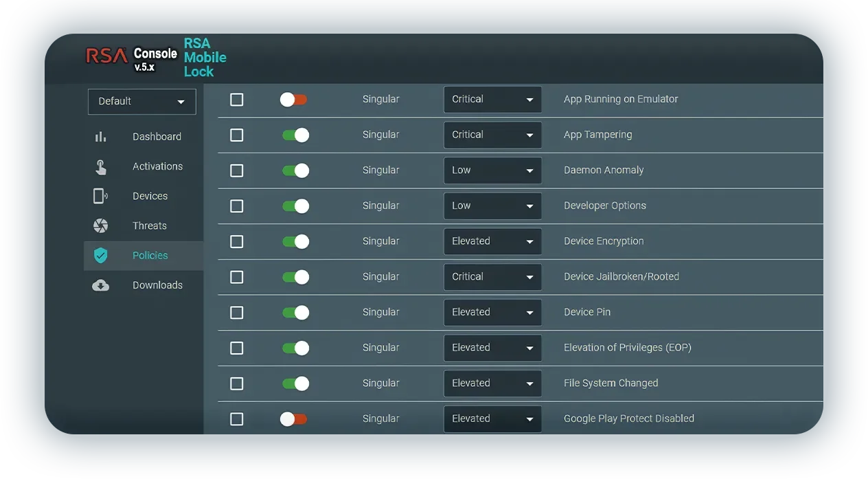Disable the App Tampering toggle
The width and height of the screenshot is (868, 479).
pyautogui.click(x=295, y=135)
